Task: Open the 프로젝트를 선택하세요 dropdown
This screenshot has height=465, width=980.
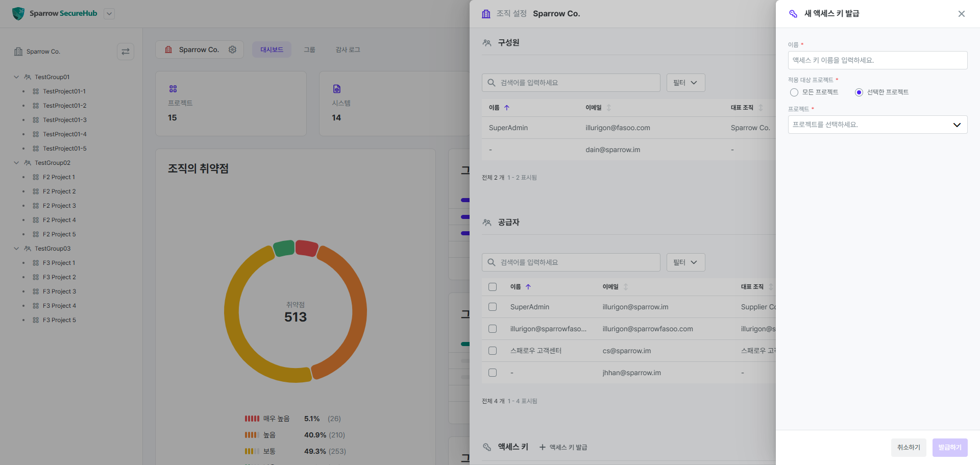Action: coord(877,125)
